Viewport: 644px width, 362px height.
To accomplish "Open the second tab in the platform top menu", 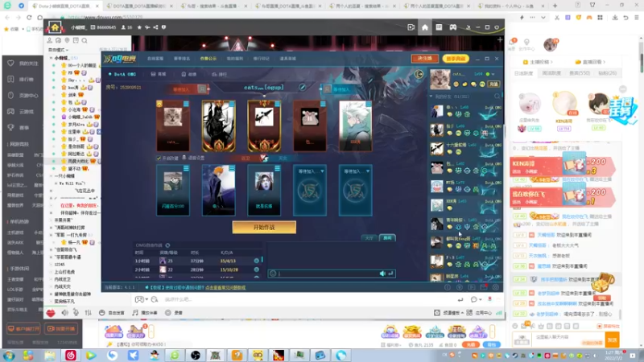I will pos(182,59).
